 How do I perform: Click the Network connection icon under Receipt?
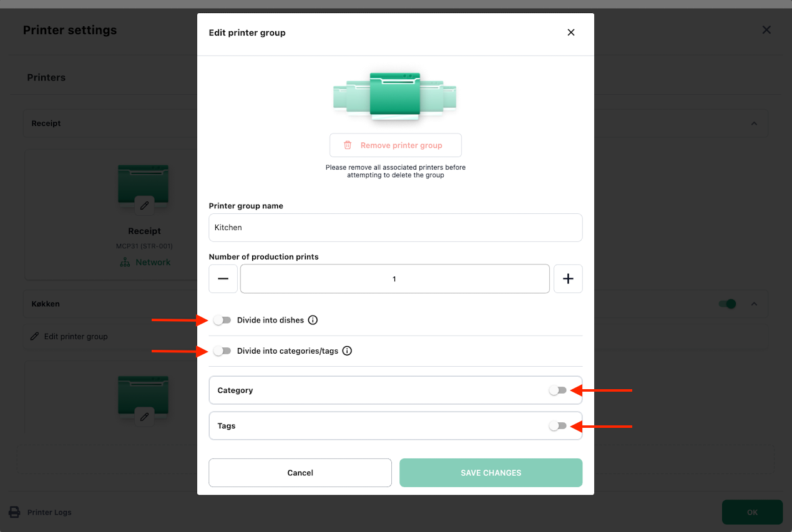(125, 263)
